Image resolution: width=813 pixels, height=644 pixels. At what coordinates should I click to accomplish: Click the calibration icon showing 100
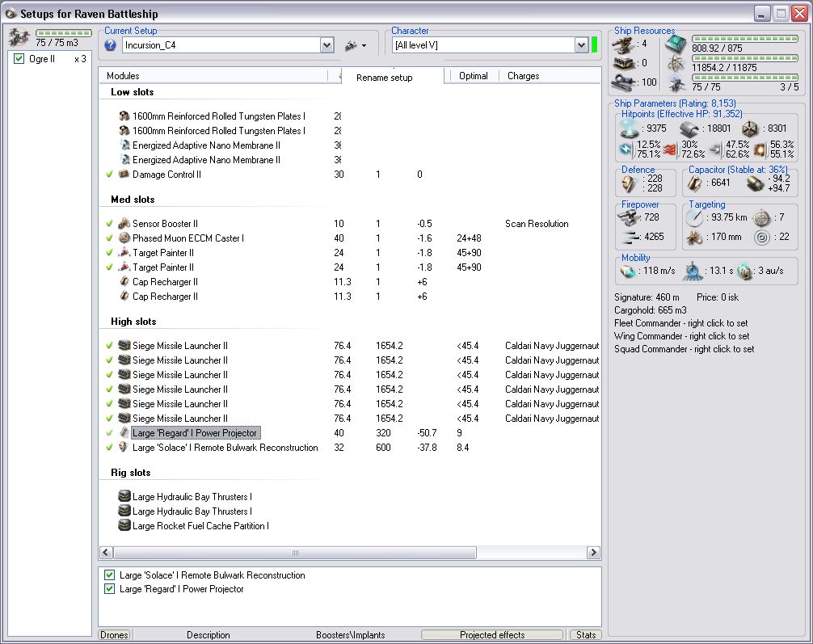(624, 82)
